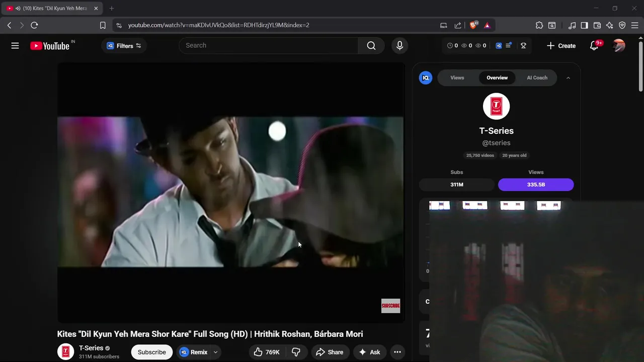Image resolution: width=644 pixels, height=362 pixels.
Task: Open the vidIQ trophy icon
Action: click(x=523, y=46)
